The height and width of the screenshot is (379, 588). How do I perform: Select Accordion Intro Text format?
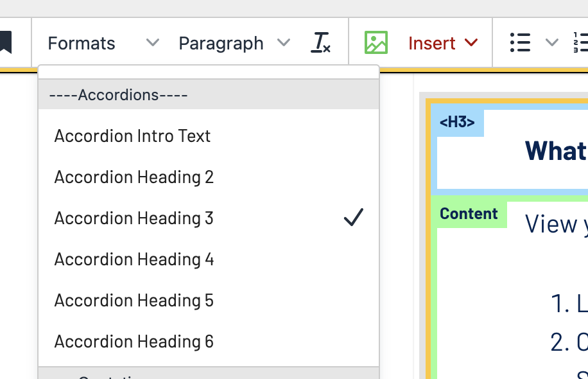tap(133, 136)
